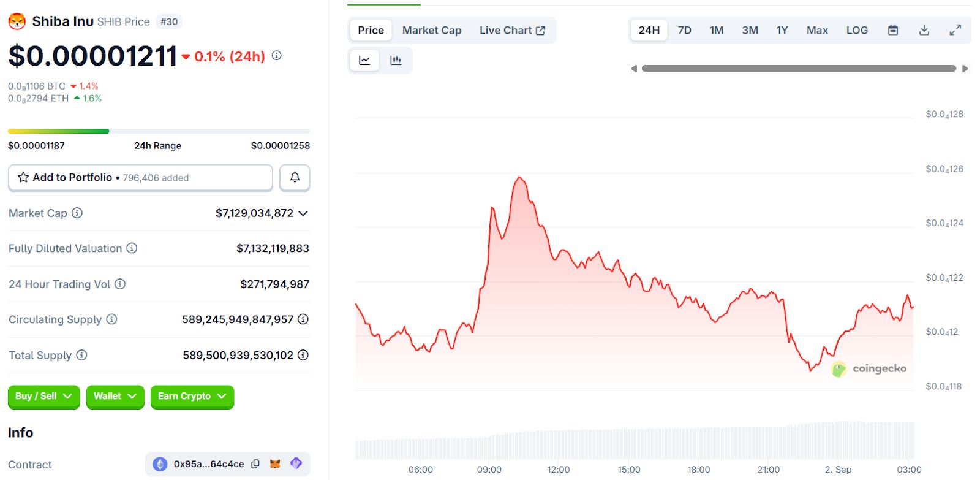
Task: Expand the Market Cap value chevron
Action: tap(303, 213)
